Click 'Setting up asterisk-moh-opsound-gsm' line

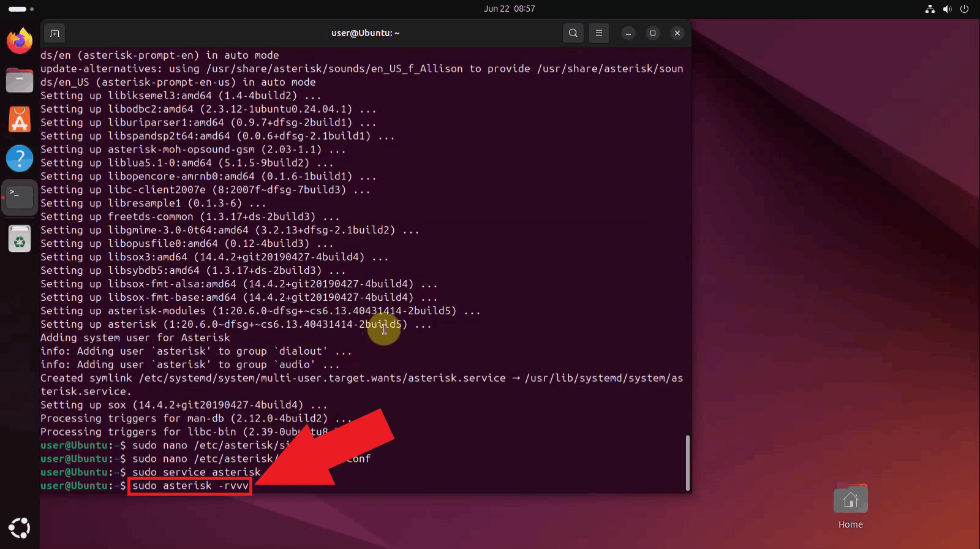click(193, 150)
